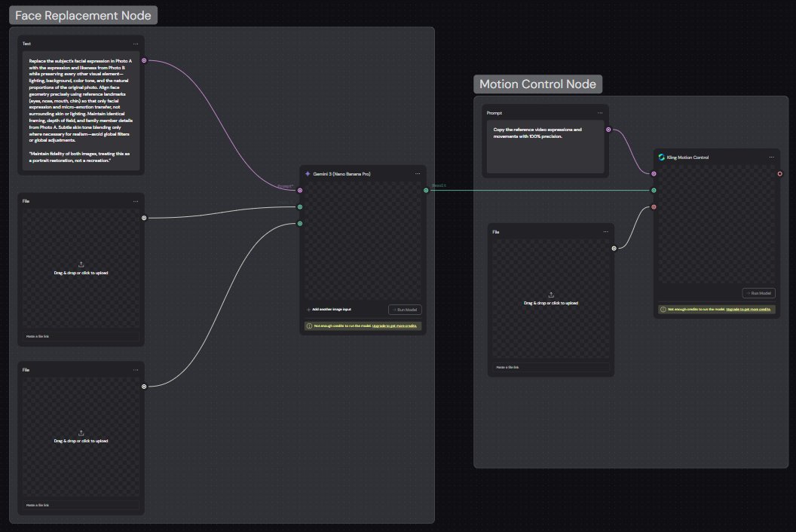Open the three-dot menu of the lowest File node in the Face Replacement group

pos(136,369)
